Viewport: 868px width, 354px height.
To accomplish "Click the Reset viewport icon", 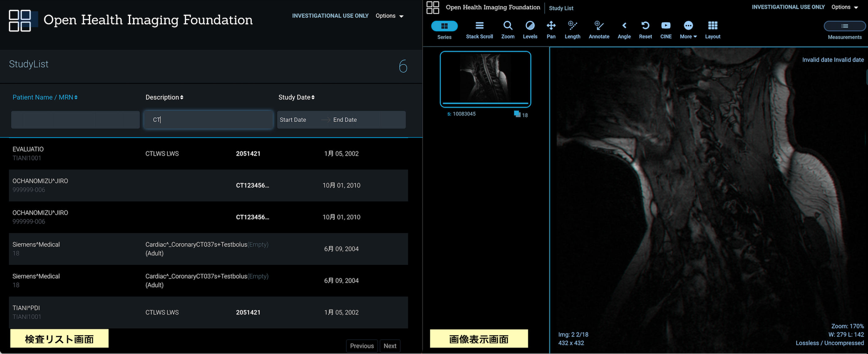I will (x=645, y=30).
